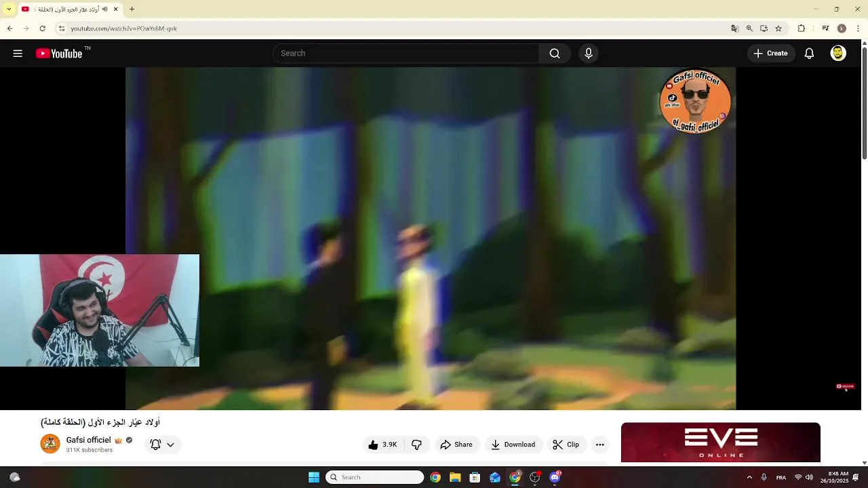Open Windows Start menu

(x=313, y=477)
